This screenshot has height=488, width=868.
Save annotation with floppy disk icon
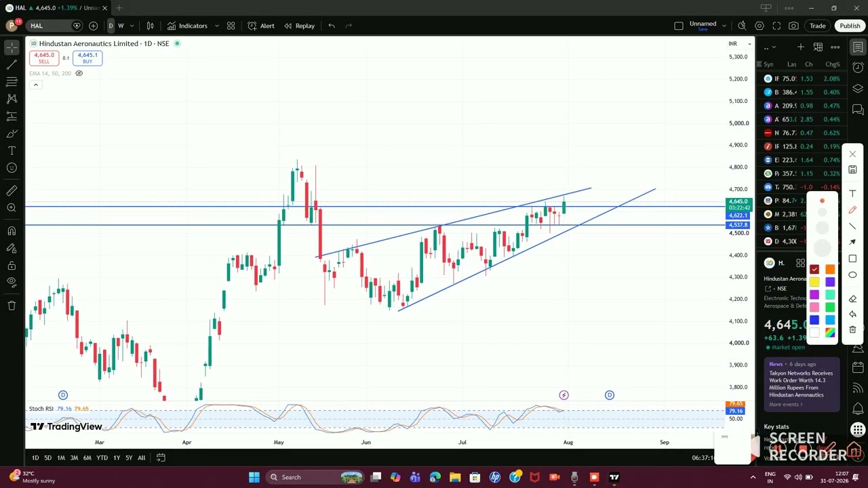[852, 169]
